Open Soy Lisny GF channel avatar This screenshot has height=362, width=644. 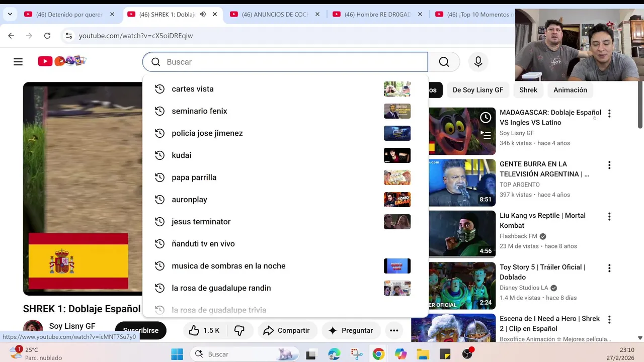coord(33,329)
